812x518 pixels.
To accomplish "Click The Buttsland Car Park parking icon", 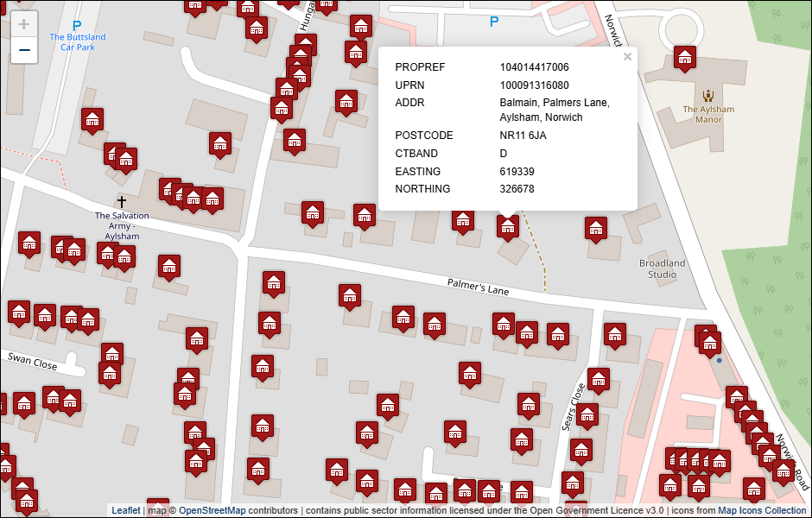I will click(77, 26).
